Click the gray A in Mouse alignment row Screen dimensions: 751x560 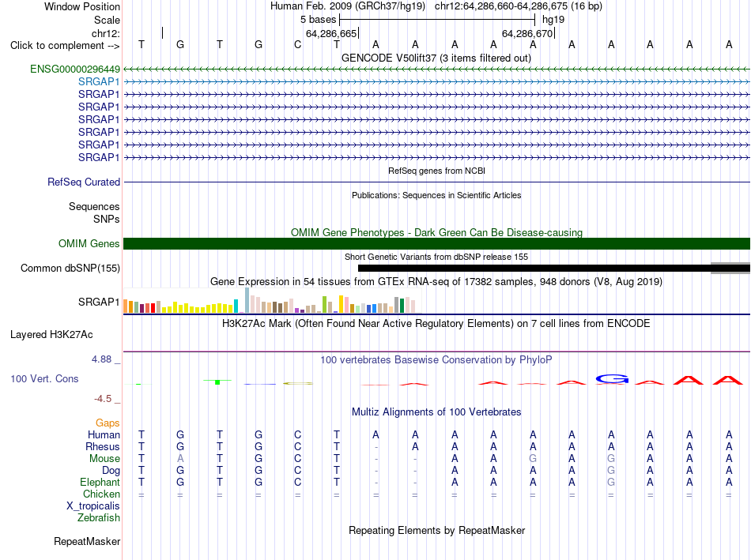tap(180, 459)
